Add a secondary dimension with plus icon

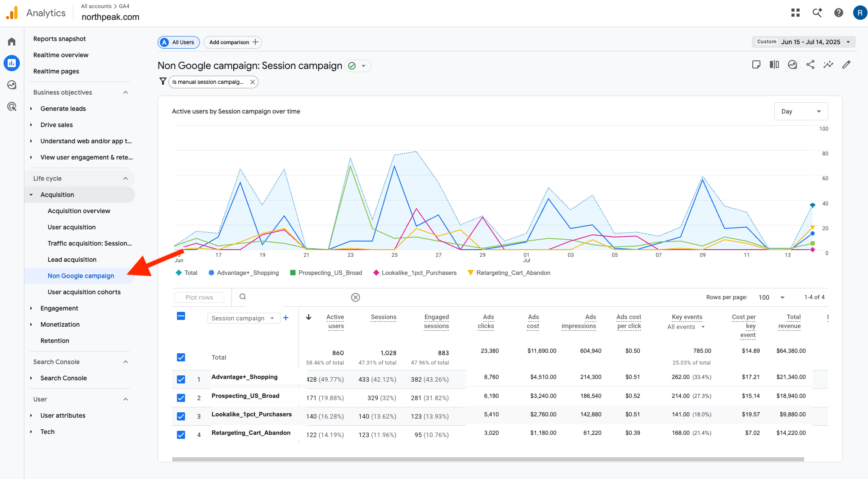[x=285, y=318]
